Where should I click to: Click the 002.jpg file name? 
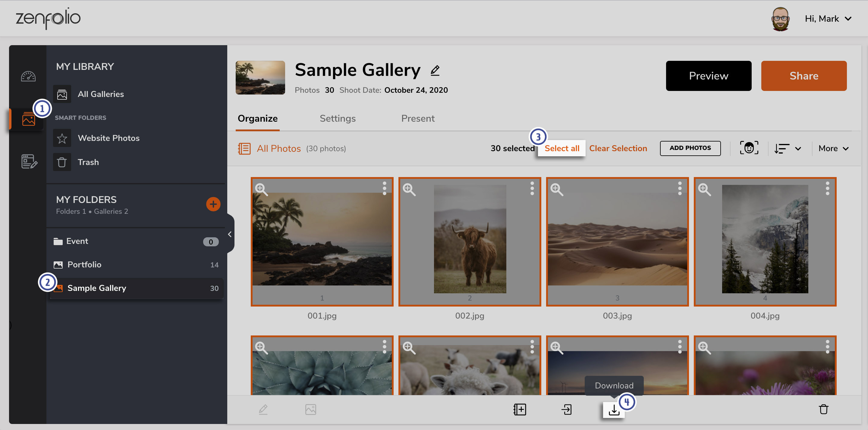click(469, 316)
